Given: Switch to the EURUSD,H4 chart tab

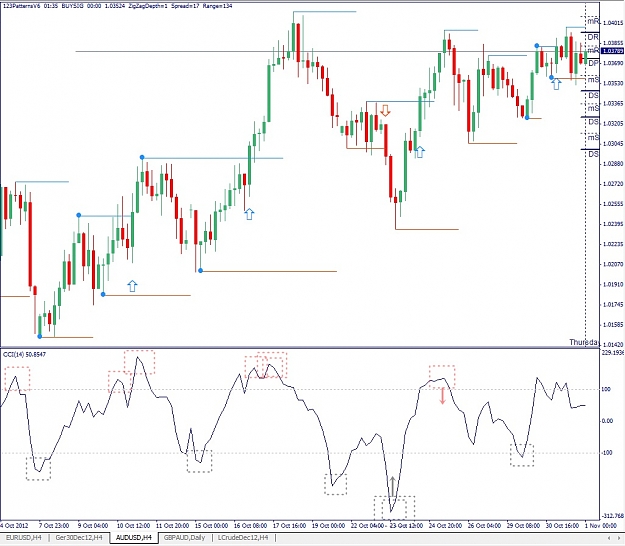Looking at the screenshot, I should (x=24, y=538).
